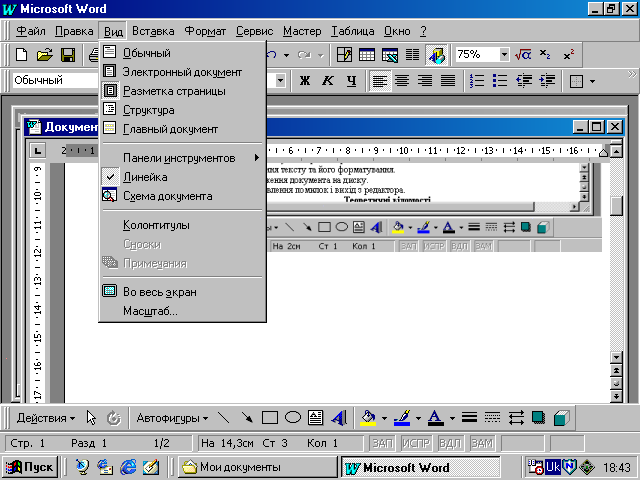Open the Вставка menu

(x=153, y=31)
